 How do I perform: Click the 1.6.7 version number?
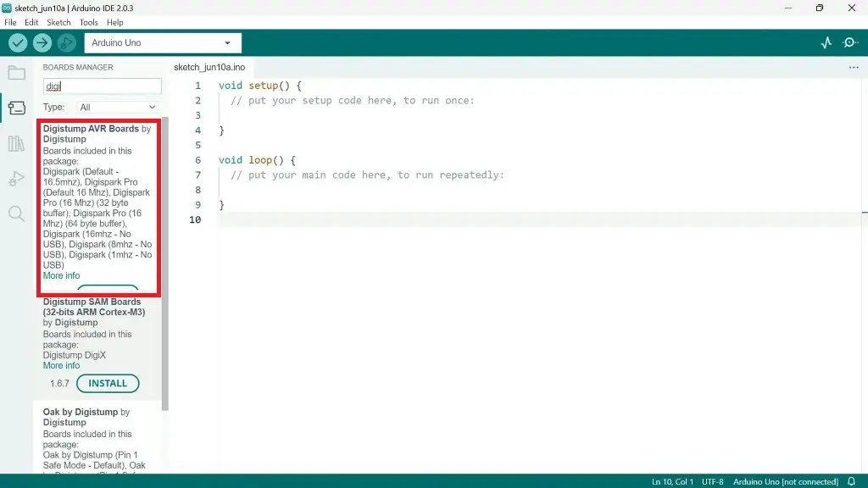[60, 384]
